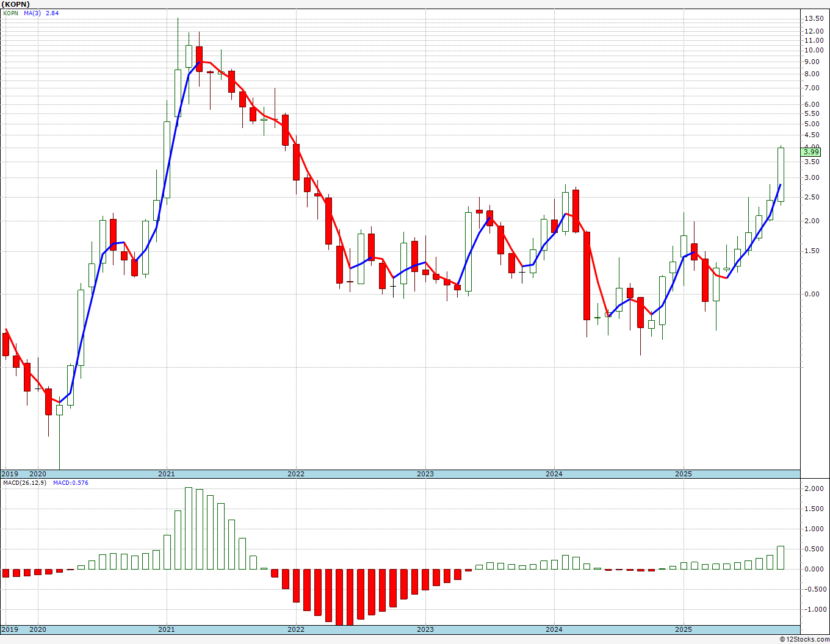
Task: Click the 7.00 price axis label
Action: tap(812, 88)
